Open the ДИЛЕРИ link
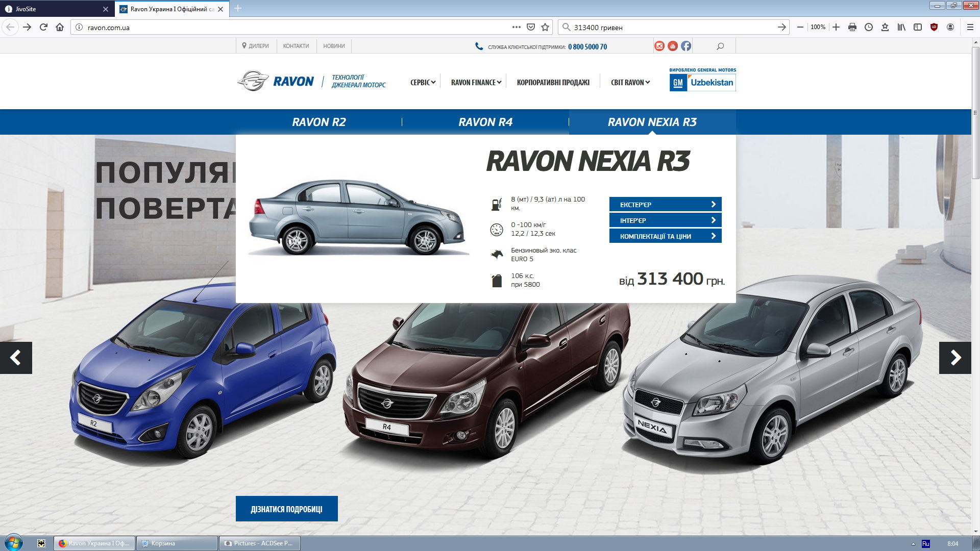980x551 pixels. (x=255, y=46)
